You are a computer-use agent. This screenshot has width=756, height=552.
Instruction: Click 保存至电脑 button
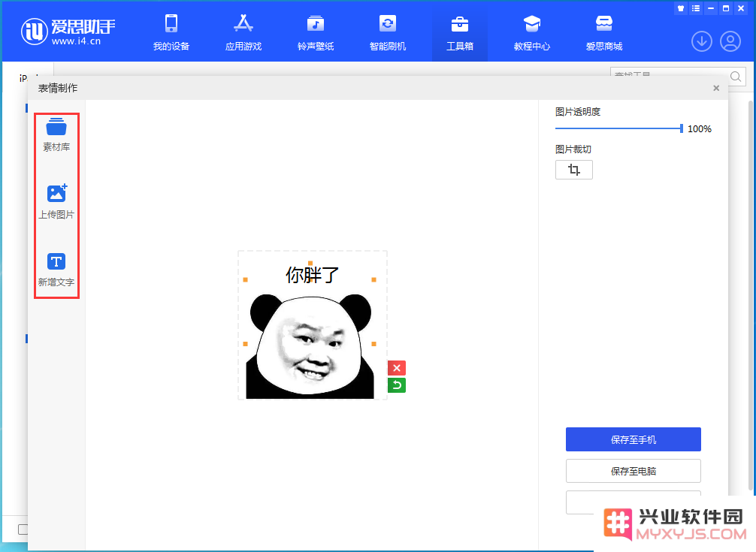coord(633,471)
